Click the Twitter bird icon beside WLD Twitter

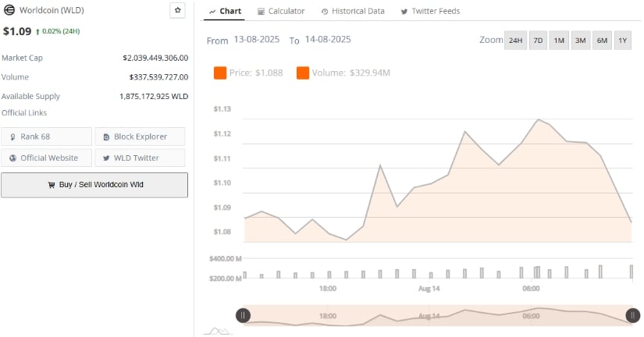coord(106,158)
